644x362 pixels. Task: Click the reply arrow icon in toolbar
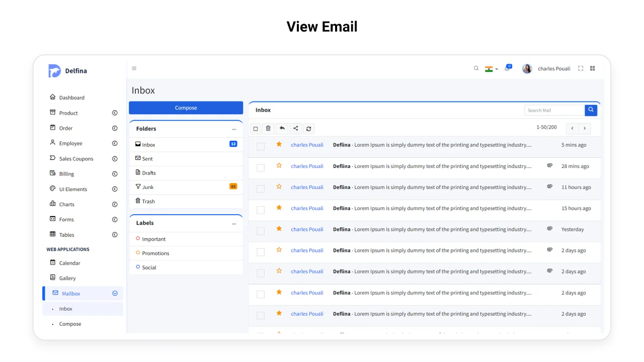point(282,129)
